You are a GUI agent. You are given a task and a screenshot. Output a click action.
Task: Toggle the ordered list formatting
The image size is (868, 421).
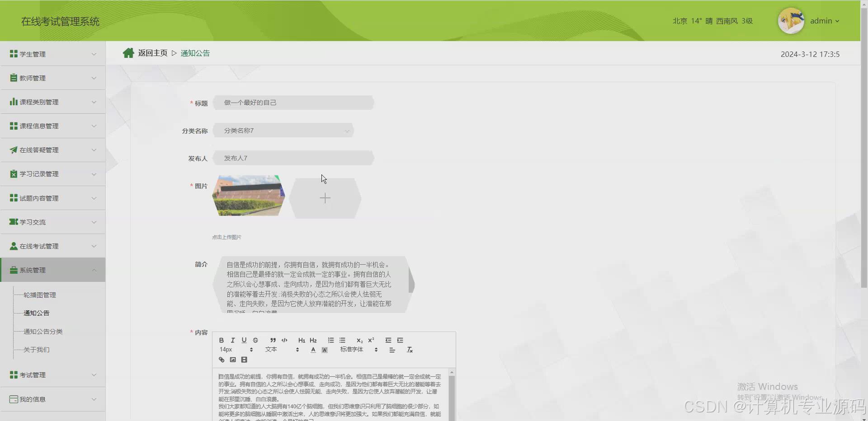pos(330,340)
